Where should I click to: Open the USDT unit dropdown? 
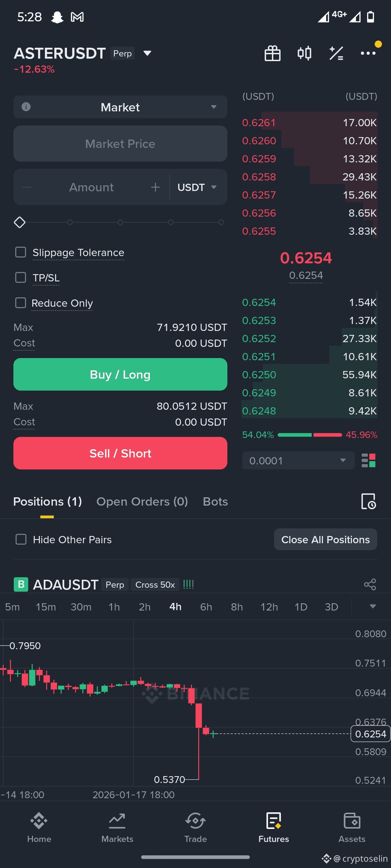pyautogui.click(x=197, y=187)
